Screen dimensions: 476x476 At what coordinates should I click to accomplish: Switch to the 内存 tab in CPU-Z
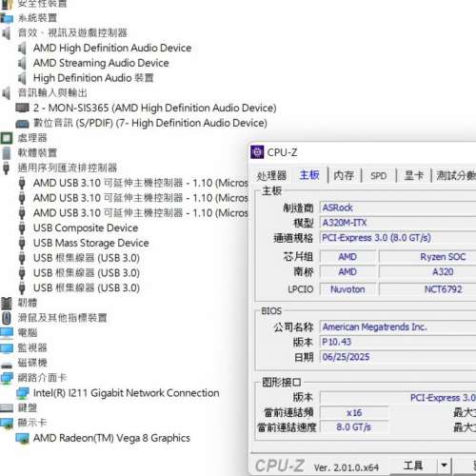click(x=344, y=175)
